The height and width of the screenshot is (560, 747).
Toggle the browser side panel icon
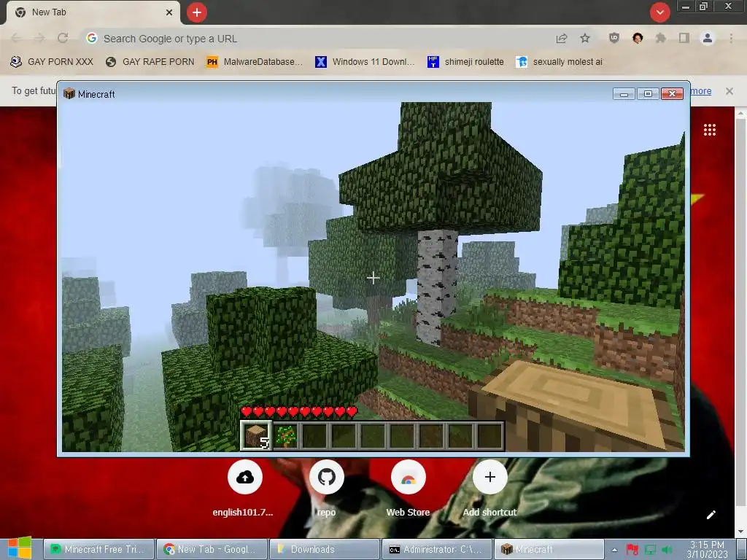point(684,38)
